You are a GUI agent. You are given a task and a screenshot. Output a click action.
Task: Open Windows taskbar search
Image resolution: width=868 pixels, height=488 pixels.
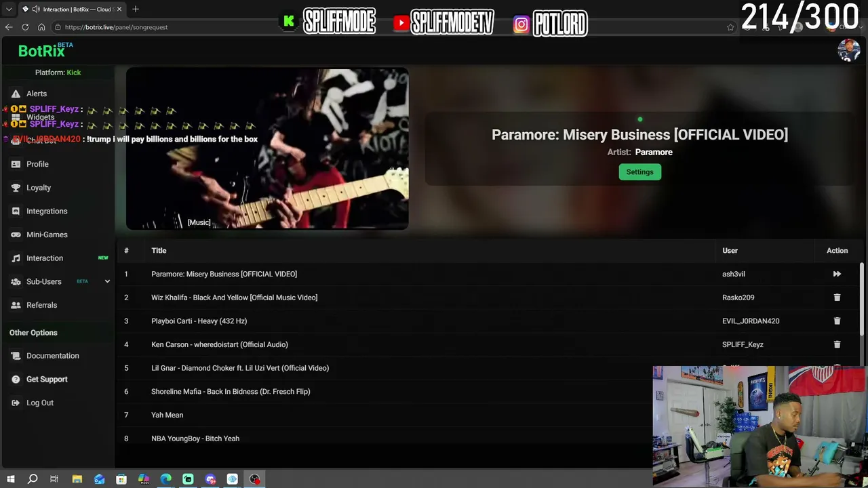[33, 479]
